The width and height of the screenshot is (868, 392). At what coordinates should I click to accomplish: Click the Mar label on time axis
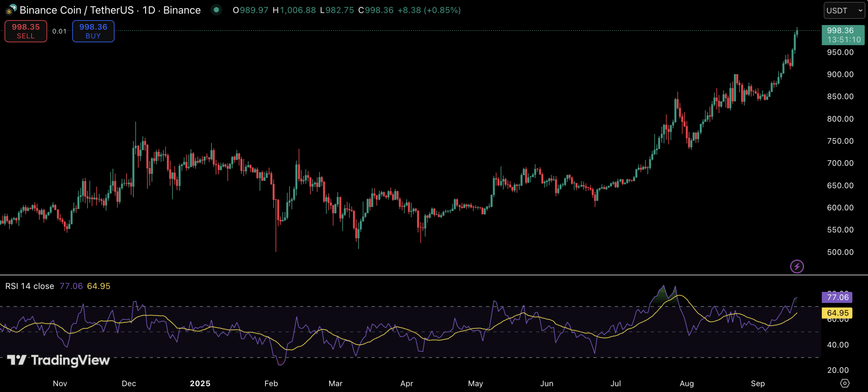(x=335, y=383)
